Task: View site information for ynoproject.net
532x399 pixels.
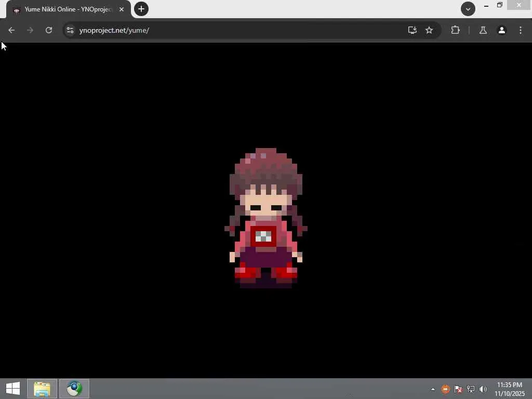Action: coord(70,30)
